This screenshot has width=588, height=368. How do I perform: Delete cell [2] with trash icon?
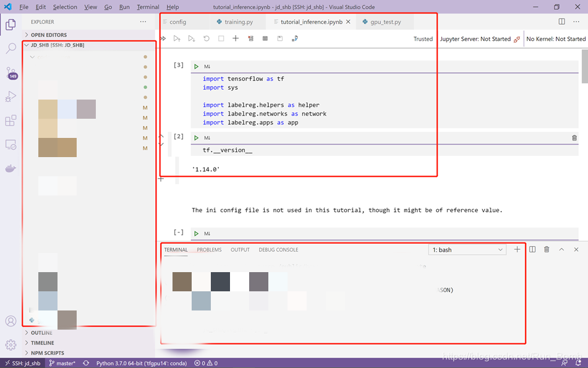pyautogui.click(x=574, y=138)
